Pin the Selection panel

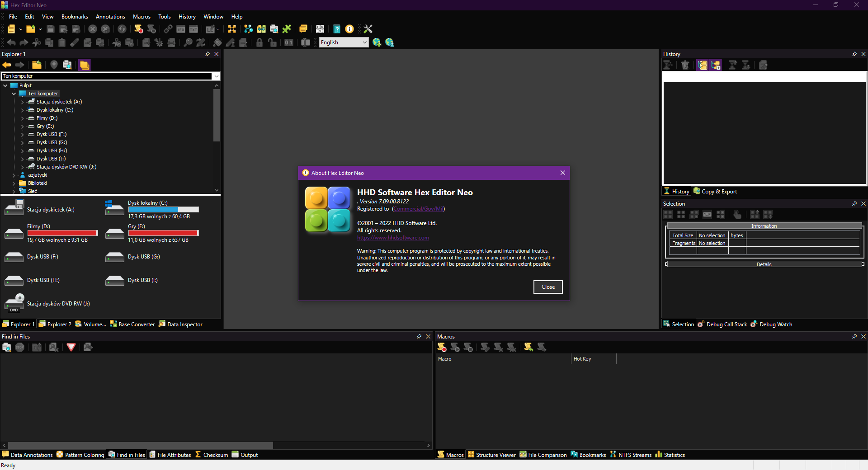tap(854, 203)
